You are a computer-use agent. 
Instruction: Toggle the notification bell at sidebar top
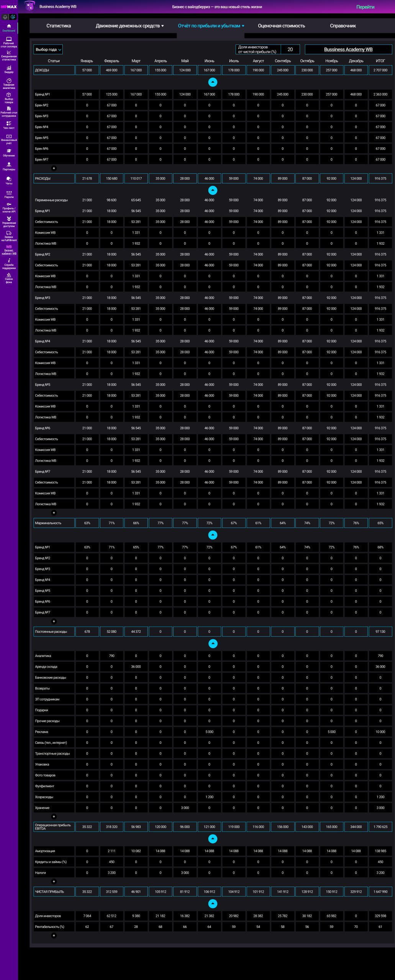[5, 17]
